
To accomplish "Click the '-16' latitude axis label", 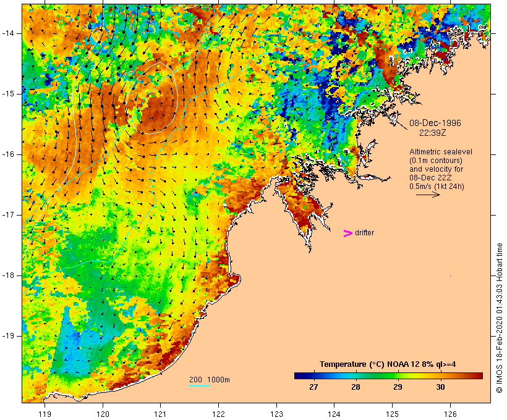I will 8,154.
